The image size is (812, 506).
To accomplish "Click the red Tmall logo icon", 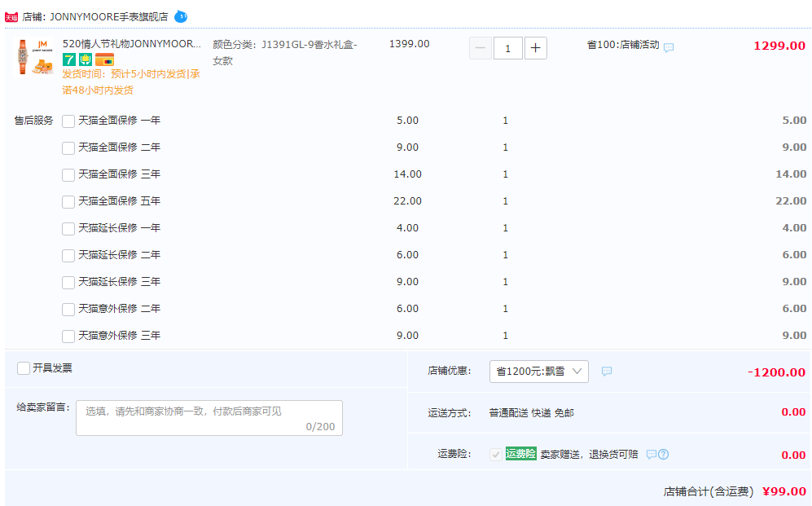I will (x=11, y=17).
